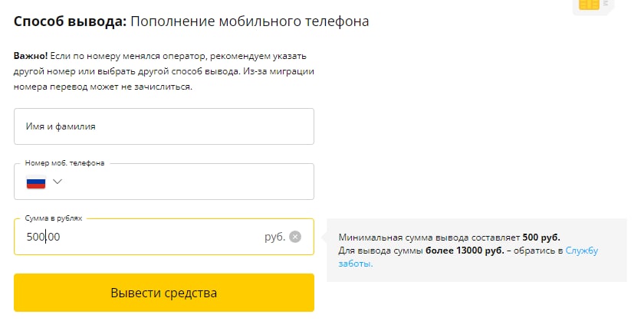Click the Номер моб. телефона field label
644x321 pixels.
pyautogui.click(x=65, y=163)
